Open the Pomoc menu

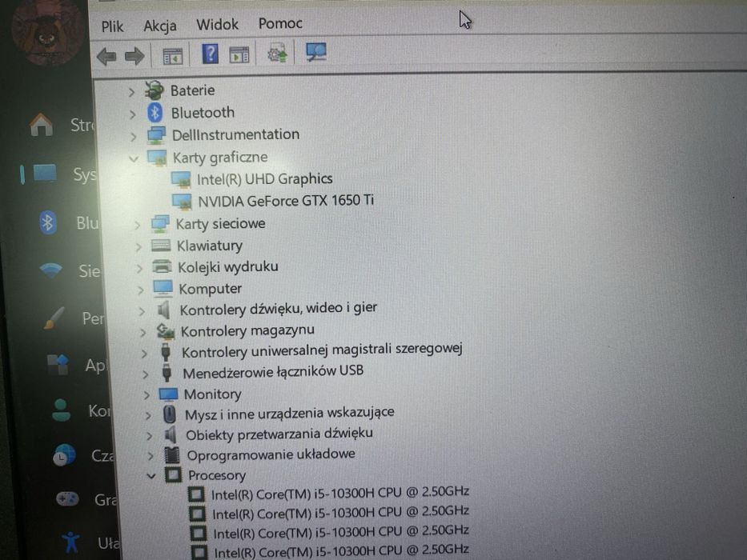pyautogui.click(x=280, y=23)
